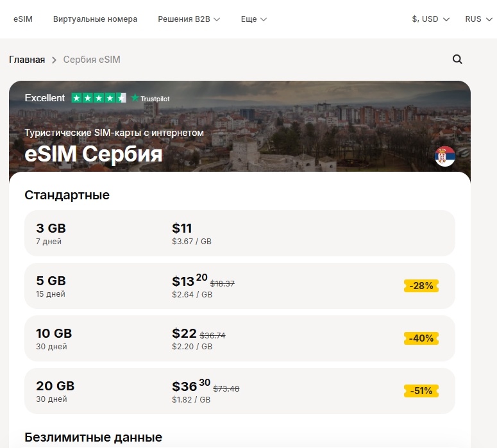Click the breadcrumb separator arrow
Screen dimensions: 497x448
coord(55,60)
